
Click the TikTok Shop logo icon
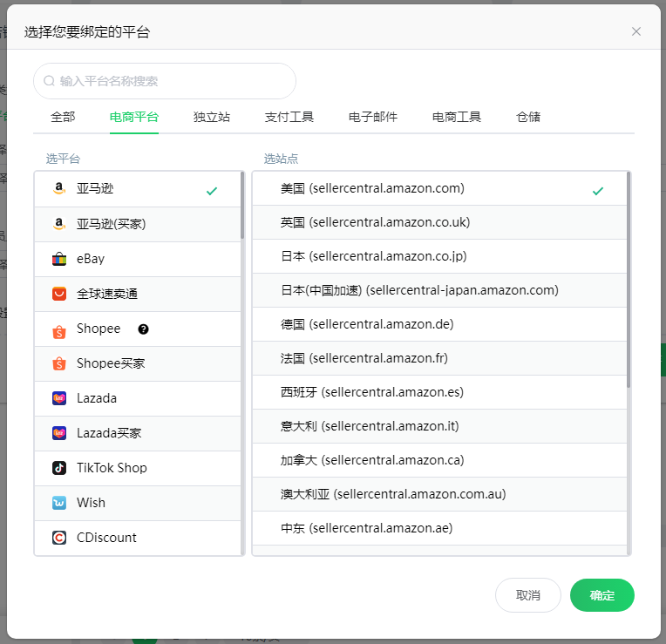(x=59, y=468)
